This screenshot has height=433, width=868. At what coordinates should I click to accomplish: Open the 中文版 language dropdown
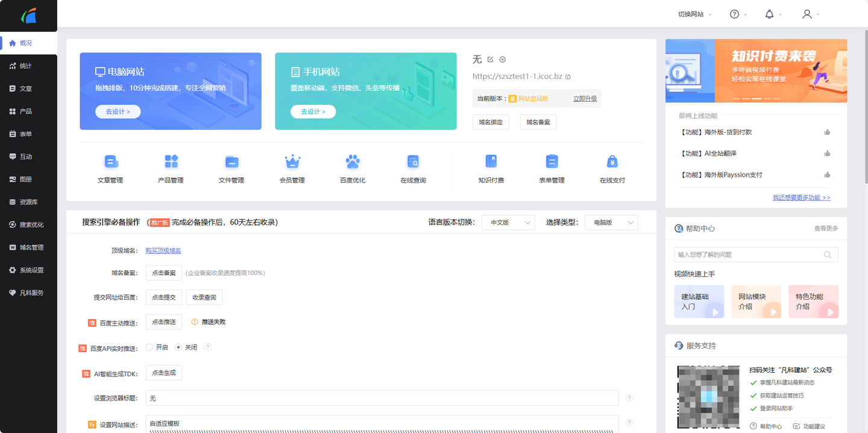[x=508, y=223]
